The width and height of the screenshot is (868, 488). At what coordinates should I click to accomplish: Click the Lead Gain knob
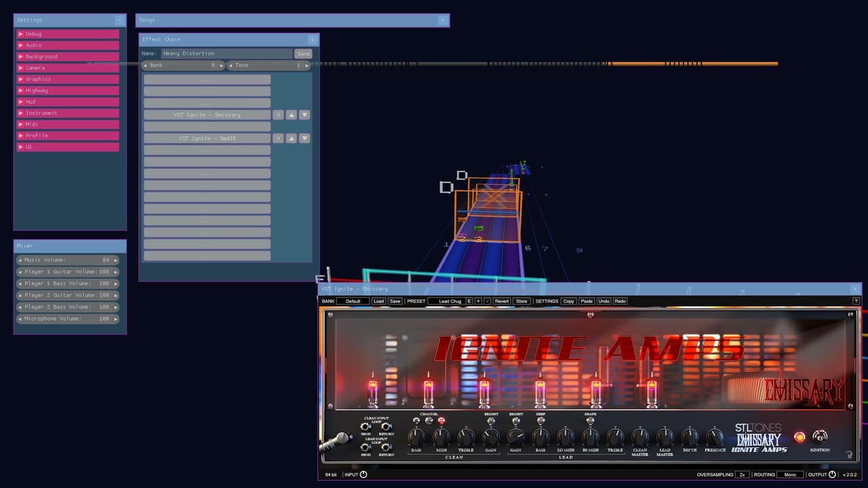516,437
